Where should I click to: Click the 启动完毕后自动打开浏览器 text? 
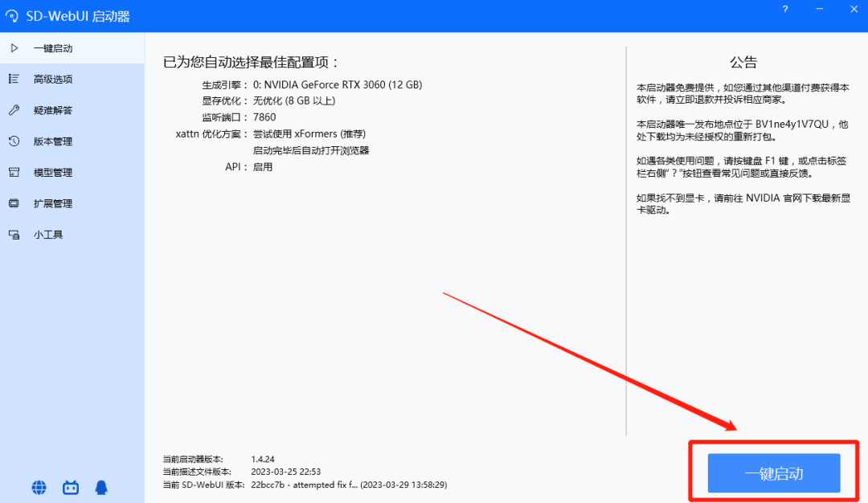tap(310, 150)
